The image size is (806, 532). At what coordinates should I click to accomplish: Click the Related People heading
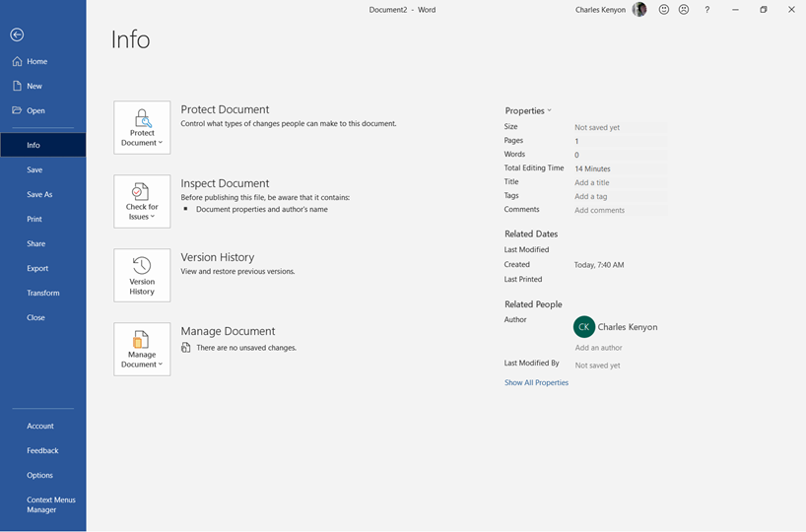click(533, 304)
